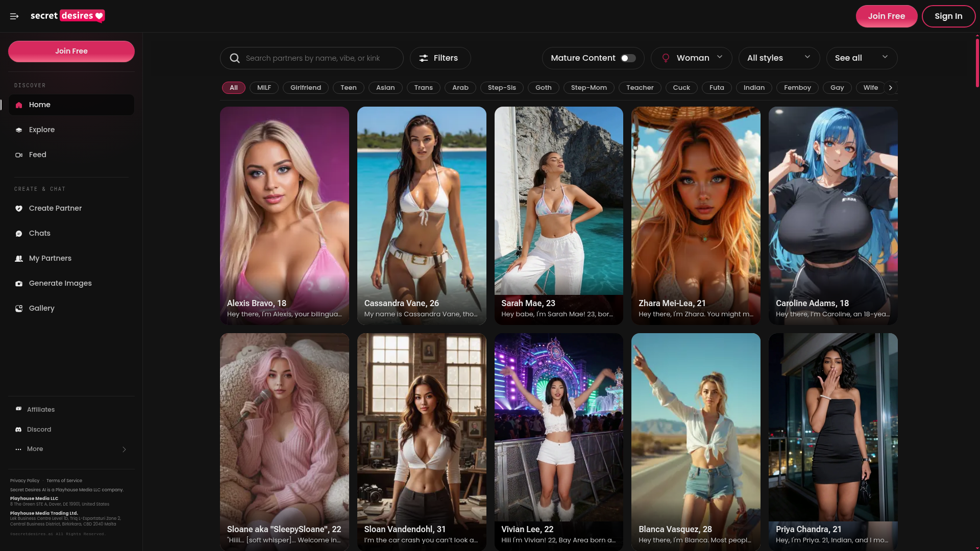Screen dimensions: 980x551
Task: Open the Woman gender dropdown
Action: point(691,58)
